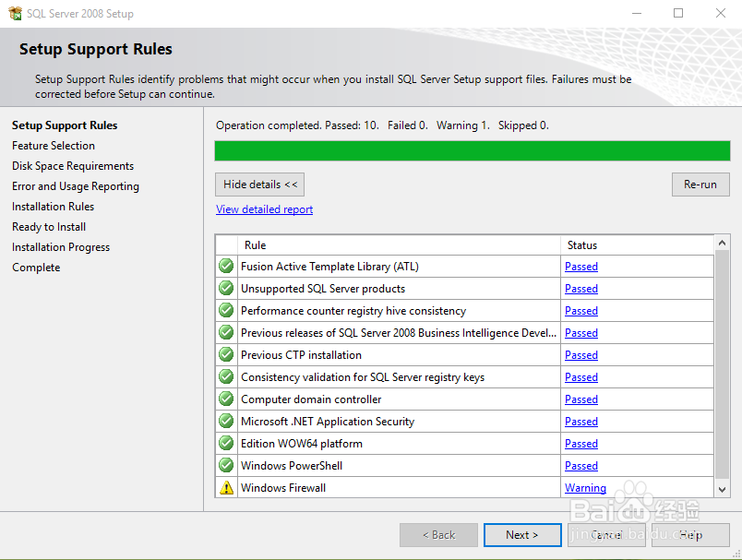The width and height of the screenshot is (742, 560).
Task: Click check icon for Windows PowerShell
Action: coord(226,465)
